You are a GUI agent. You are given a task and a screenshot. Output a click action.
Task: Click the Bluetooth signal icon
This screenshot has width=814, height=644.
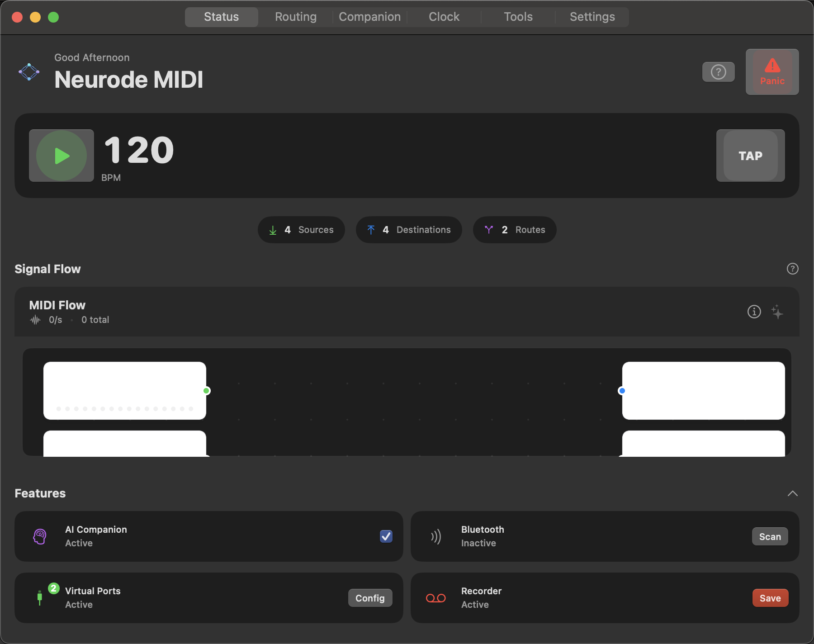(x=435, y=536)
